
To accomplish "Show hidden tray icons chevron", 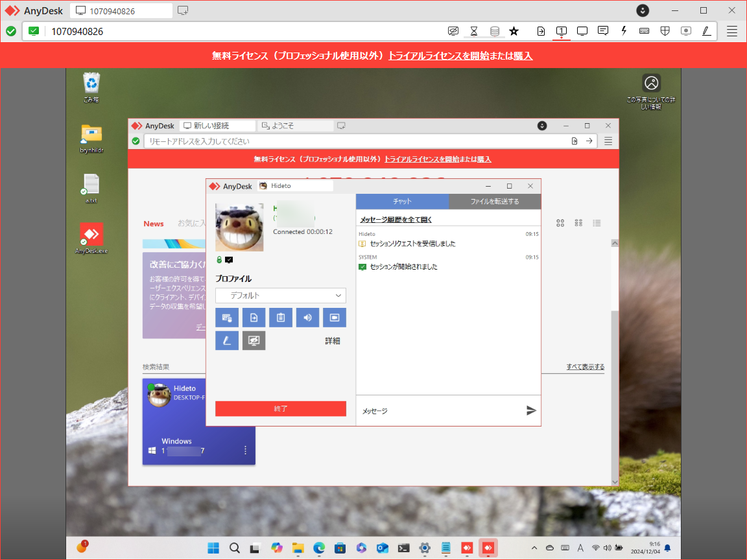I will (534, 548).
